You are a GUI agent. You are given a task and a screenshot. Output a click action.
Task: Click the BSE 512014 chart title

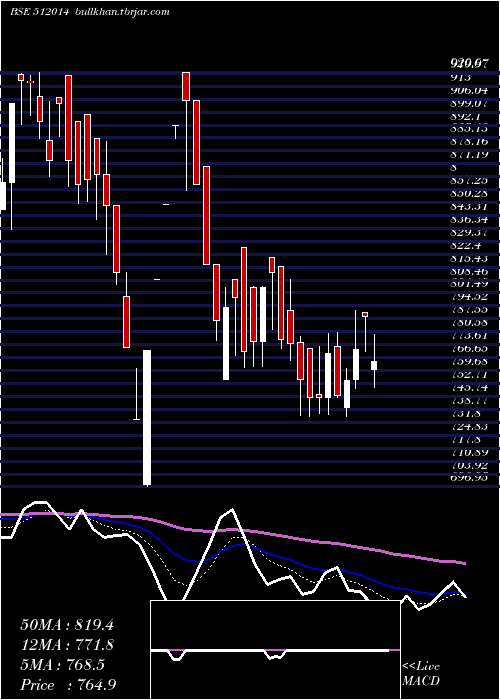[39, 12]
